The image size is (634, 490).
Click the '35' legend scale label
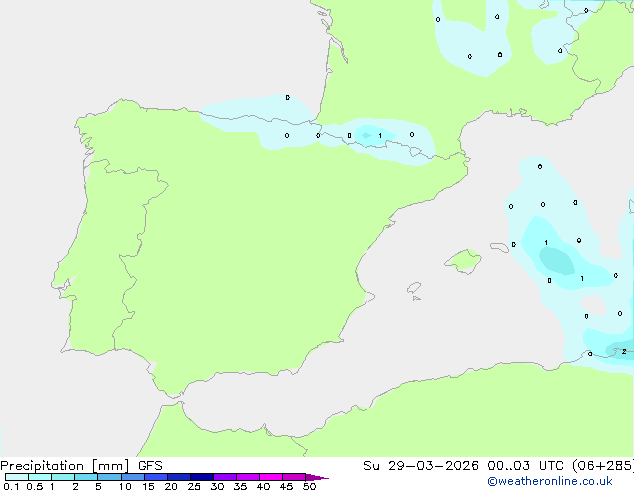pos(240,486)
